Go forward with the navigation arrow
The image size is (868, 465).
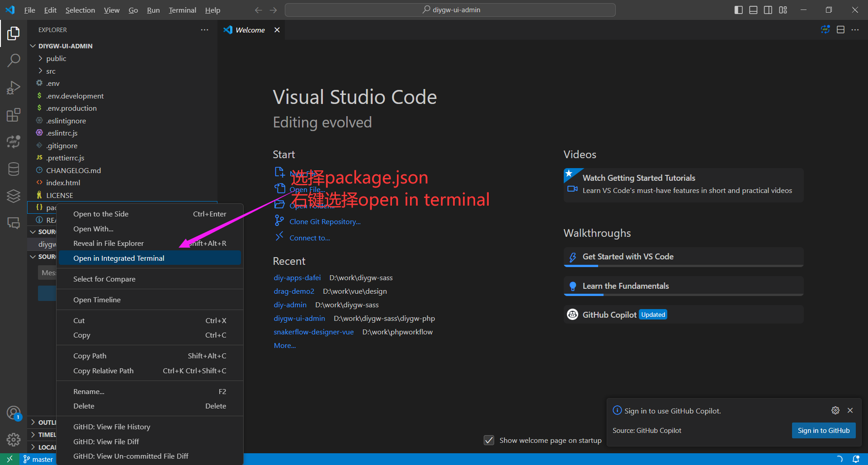273,10
